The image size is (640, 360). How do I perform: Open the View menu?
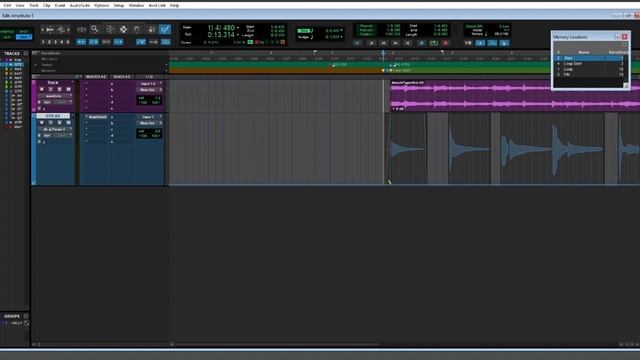click(x=20, y=5)
